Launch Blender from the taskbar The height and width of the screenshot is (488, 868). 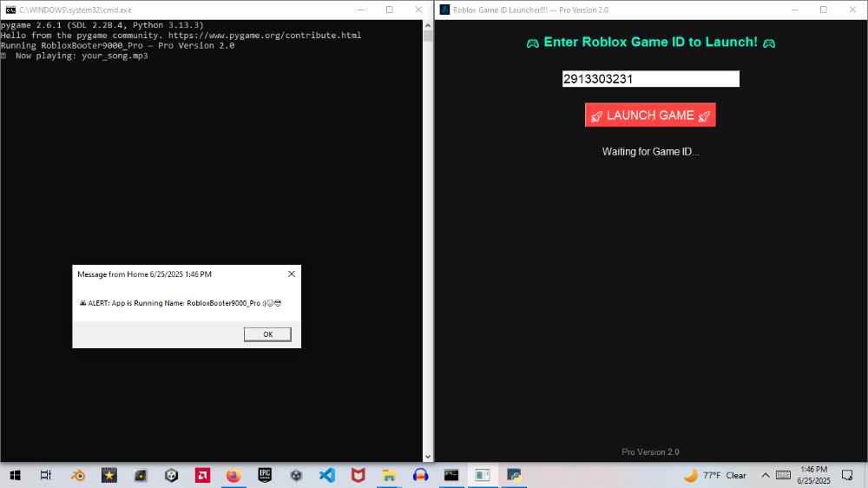[x=78, y=475]
